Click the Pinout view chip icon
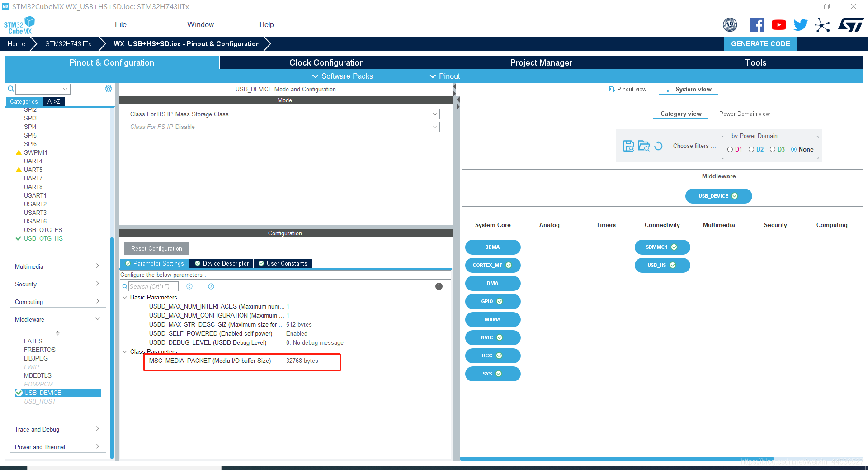 tap(612, 89)
